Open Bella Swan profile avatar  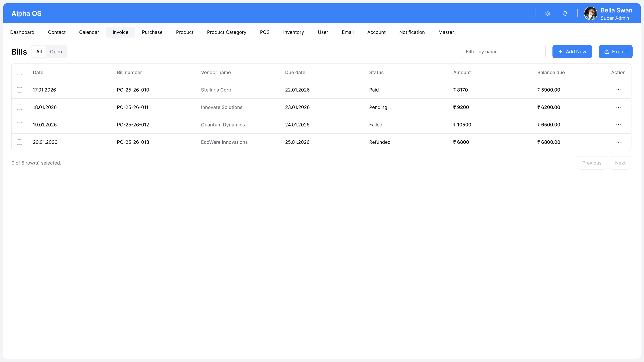point(591,13)
